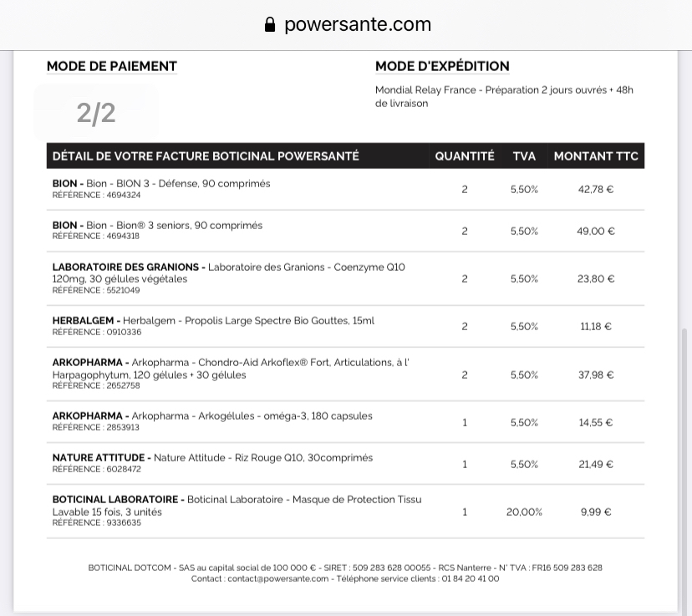692x616 pixels.
Task: Select the 2/2 payment installment box
Action: 96,112
